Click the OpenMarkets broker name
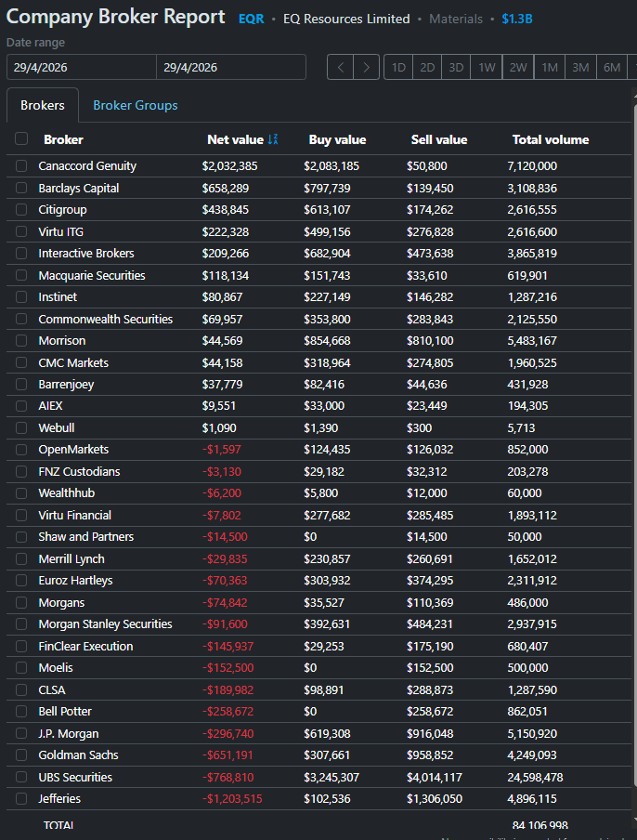 coord(73,450)
